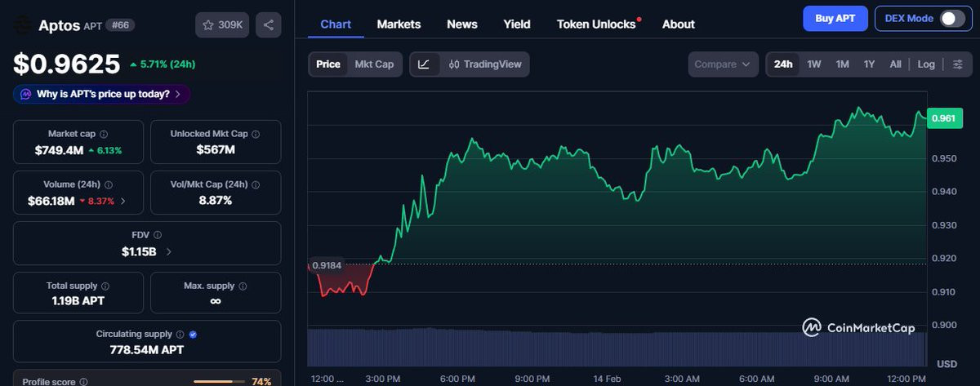Viewport: 980px width, 386px height.
Task: Expand the Volume (24h) details chevron
Action: tap(123, 201)
